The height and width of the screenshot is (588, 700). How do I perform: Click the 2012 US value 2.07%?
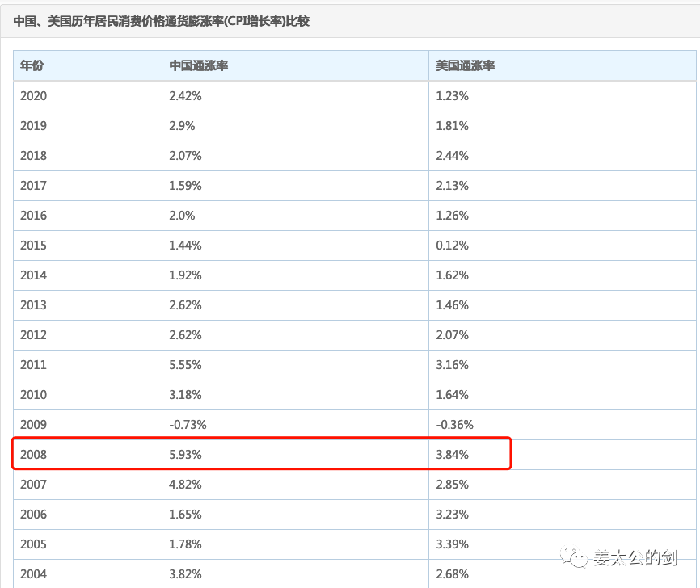[452, 335]
